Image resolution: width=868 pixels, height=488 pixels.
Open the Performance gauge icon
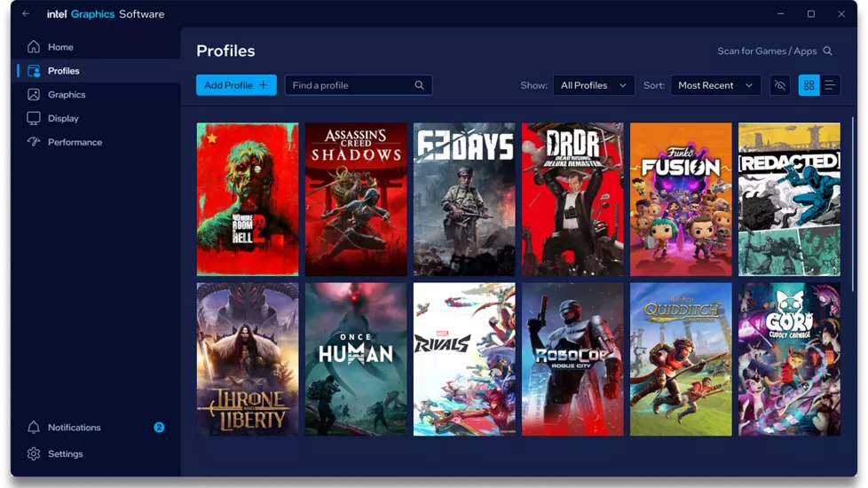pyautogui.click(x=34, y=142)
